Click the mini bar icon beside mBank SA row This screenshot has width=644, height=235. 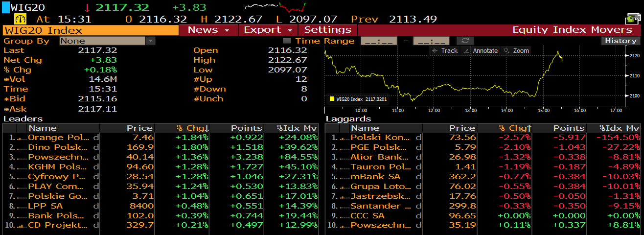344,177
